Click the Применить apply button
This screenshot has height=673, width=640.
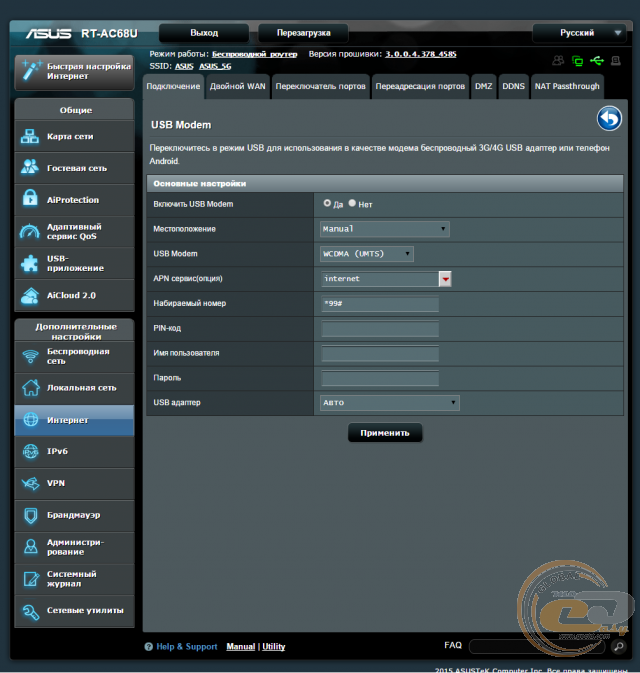point(385,433)
